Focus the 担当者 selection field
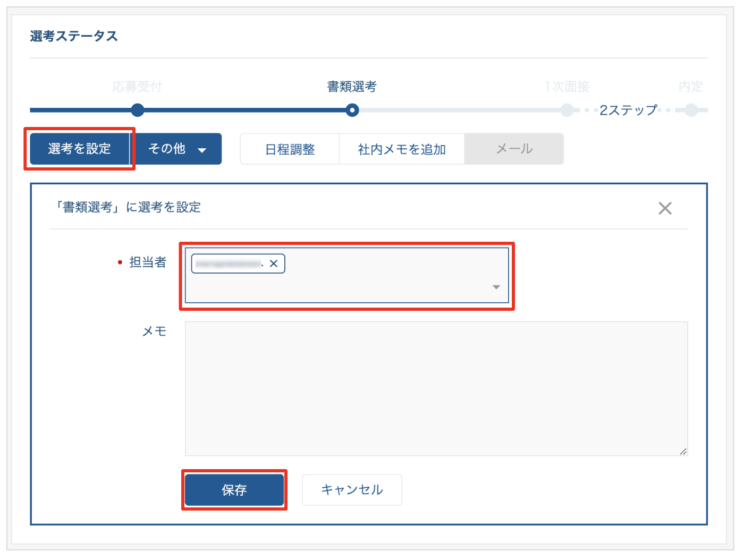The height and width of the screenshot is (560, 743). (x=347, y=276)
